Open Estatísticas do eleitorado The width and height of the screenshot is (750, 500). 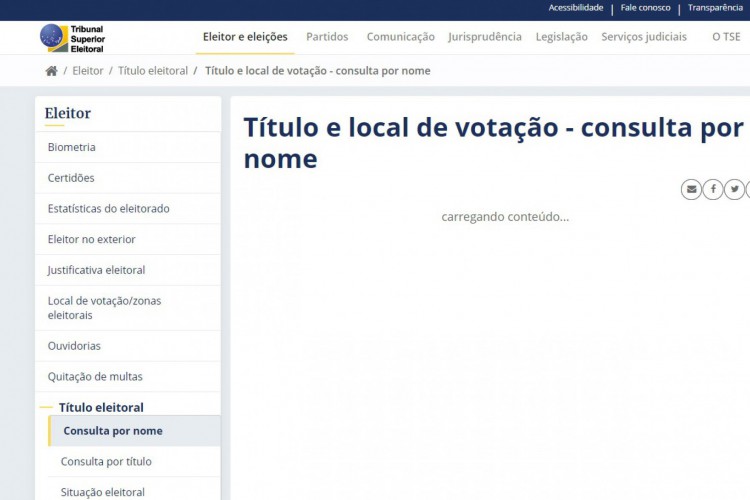pyautogui.click(x=128, y=209)
